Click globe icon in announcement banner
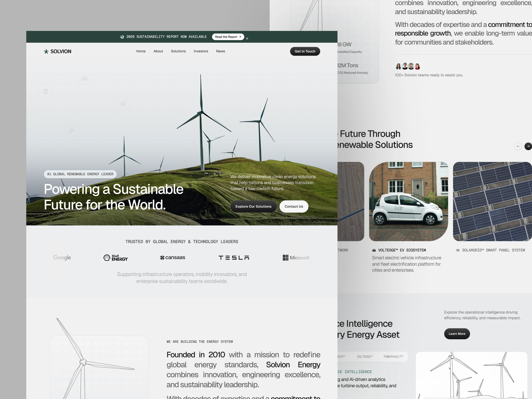 coord(122,37)
